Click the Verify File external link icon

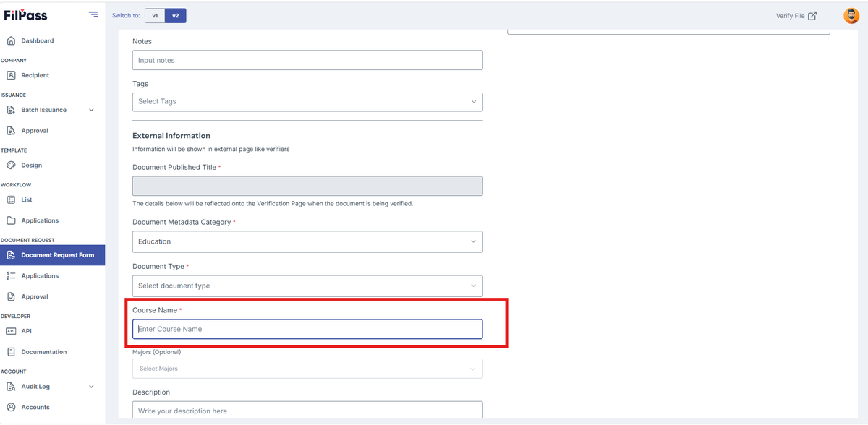(x=812, y=15)
